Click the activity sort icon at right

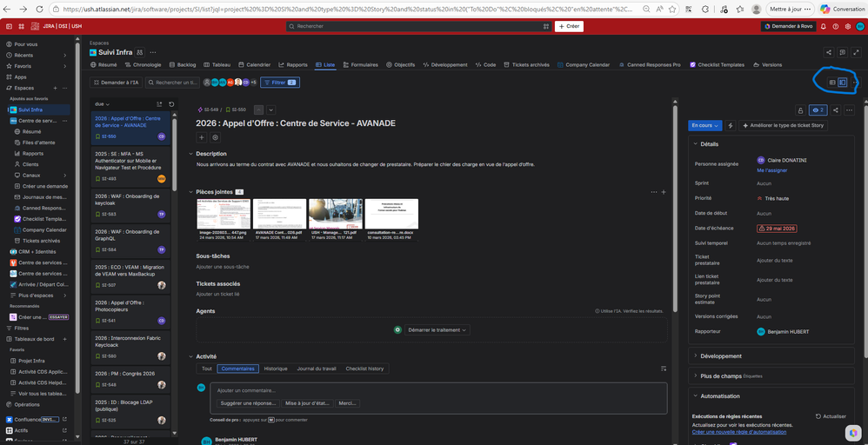click(664, 369)
